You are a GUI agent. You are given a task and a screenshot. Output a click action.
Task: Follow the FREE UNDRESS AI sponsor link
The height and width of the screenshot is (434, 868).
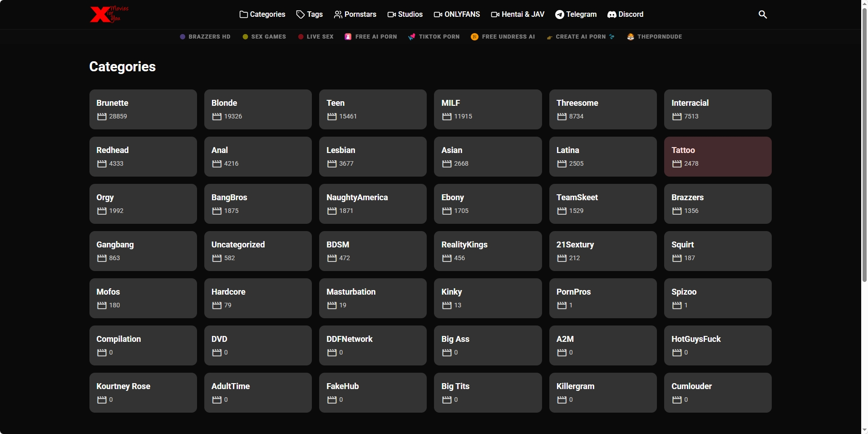503,37
